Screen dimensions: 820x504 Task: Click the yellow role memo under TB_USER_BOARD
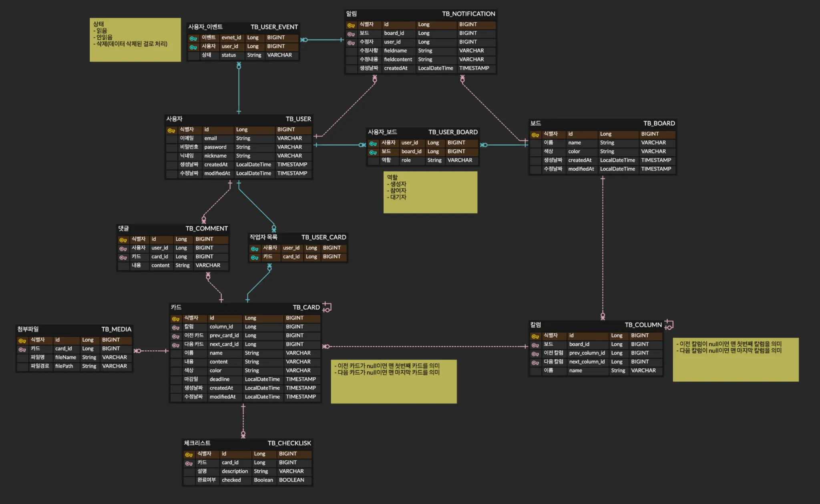point(430,192)
